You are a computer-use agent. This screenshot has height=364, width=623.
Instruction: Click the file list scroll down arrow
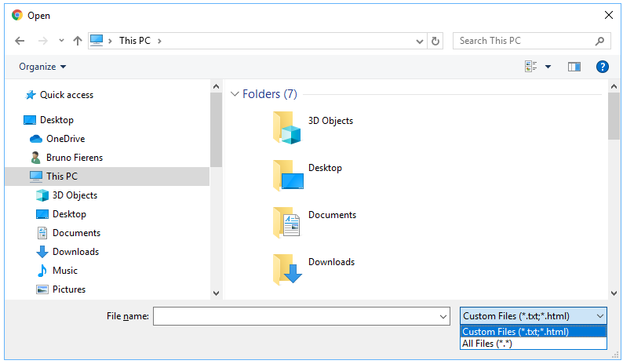click(614, 293)
